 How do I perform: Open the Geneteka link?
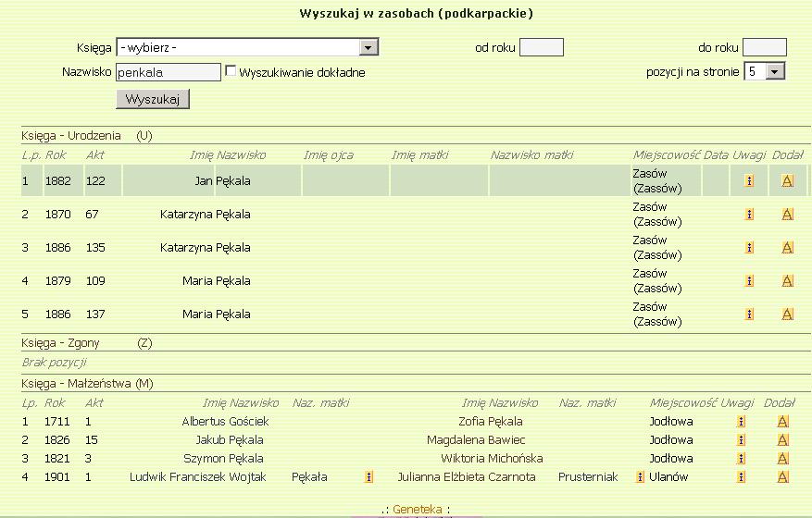click(x=418, y=509)
